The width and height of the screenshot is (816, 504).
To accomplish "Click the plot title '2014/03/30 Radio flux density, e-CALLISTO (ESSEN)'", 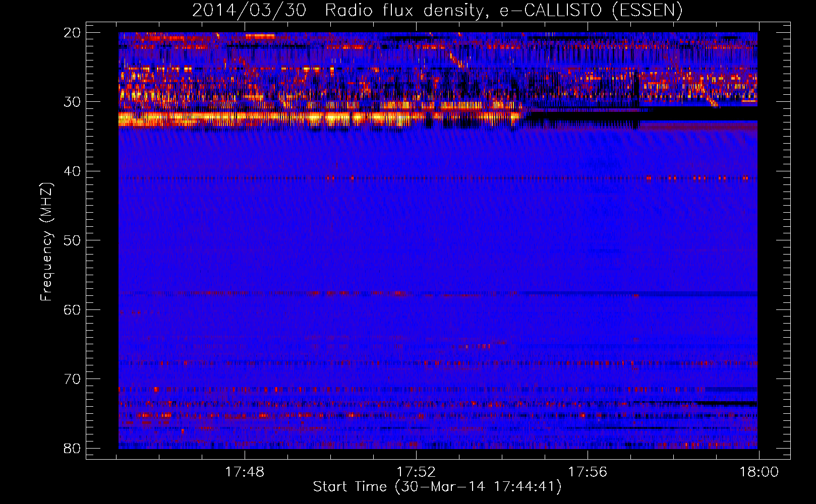I will (x=437, y=10).
